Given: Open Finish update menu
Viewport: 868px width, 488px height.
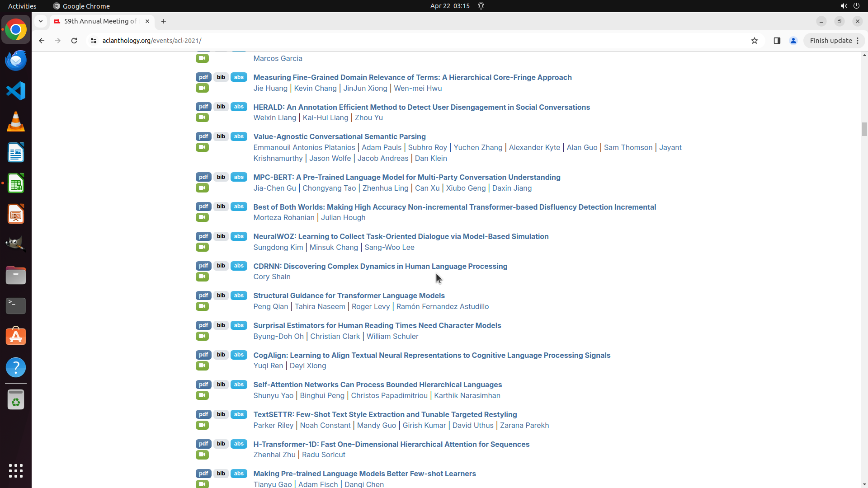Looking at the screenshot, I should pos(834,41).
